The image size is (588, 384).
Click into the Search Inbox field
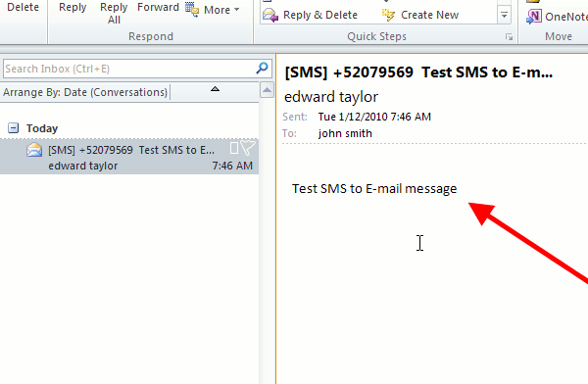pos(129,69)
